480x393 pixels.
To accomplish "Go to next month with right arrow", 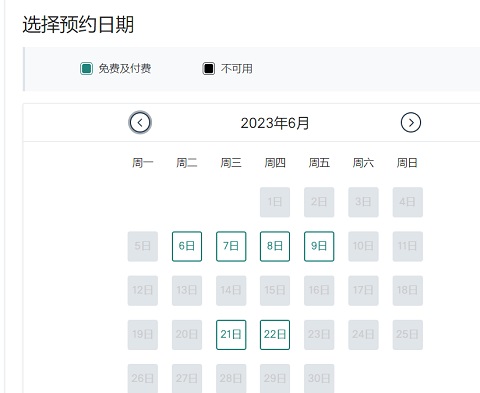I will (x=411, y=123).
